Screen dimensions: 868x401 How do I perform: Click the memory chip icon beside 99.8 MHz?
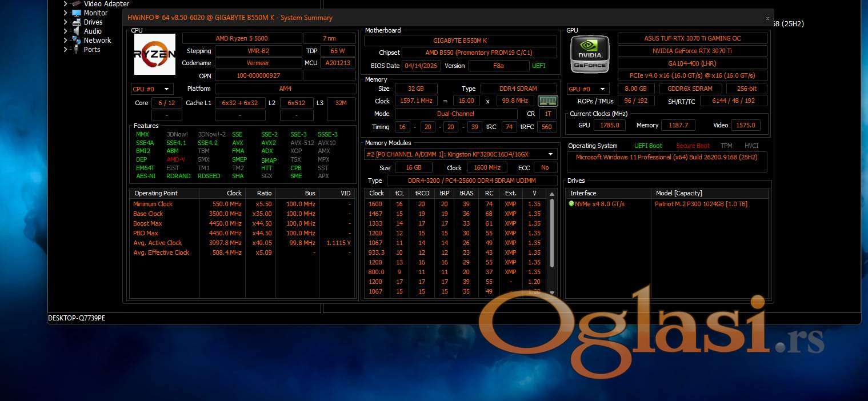click(x=548, y=101)
